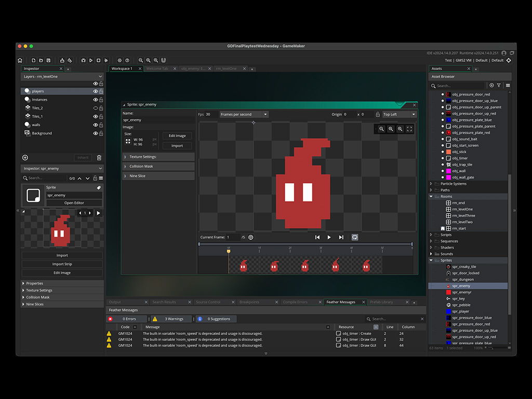Run the game with the Play toolbar icon
This screenshot has height=399, width=532.
[91, 60]
